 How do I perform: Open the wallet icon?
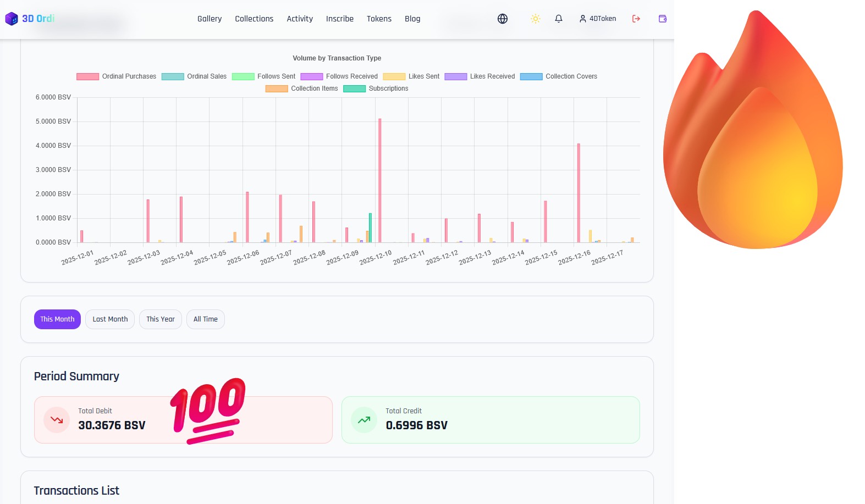tap(663, 19)
